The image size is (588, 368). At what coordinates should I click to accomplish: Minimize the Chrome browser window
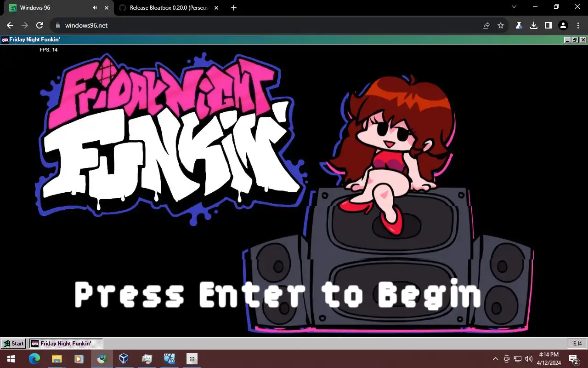535,7
